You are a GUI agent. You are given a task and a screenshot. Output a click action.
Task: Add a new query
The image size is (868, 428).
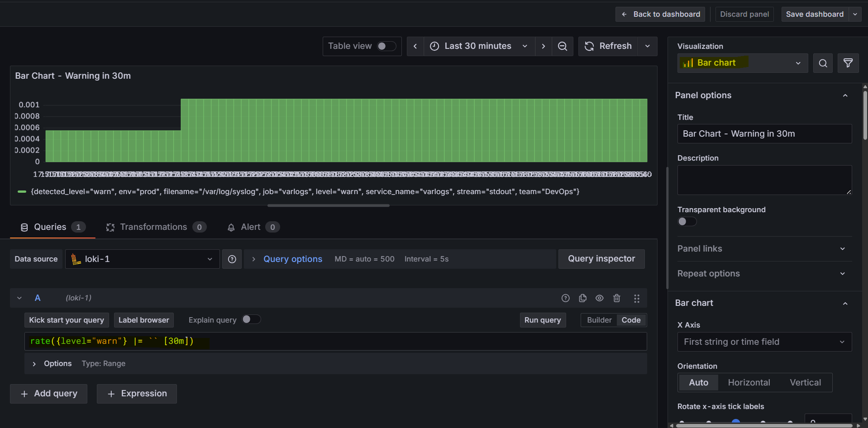49,394
